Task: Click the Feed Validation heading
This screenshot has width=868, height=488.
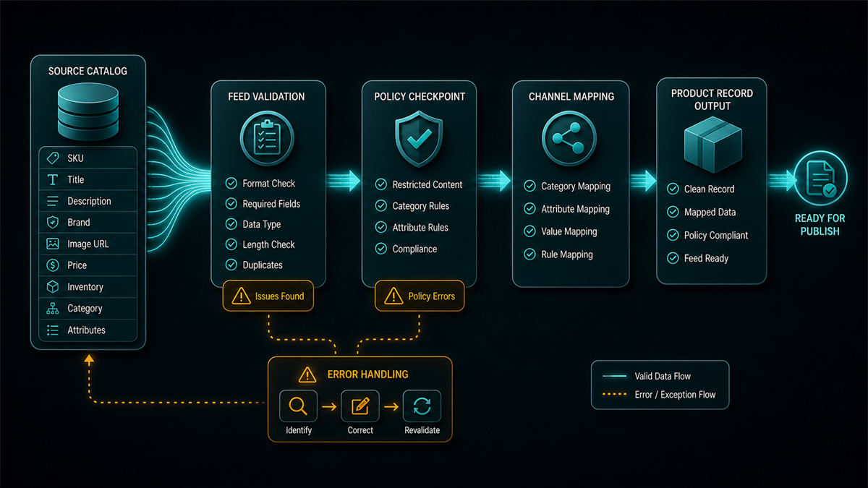Action: point(266,97)
